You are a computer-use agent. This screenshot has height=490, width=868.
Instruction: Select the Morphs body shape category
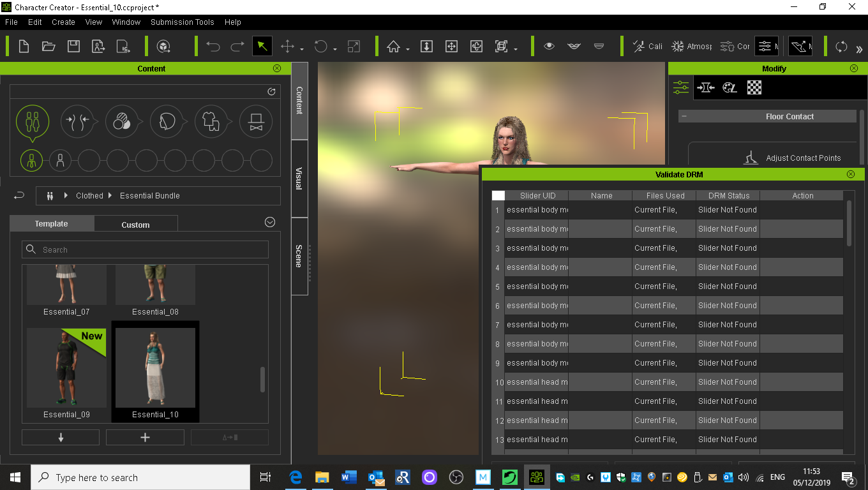(x=77, y=121)
